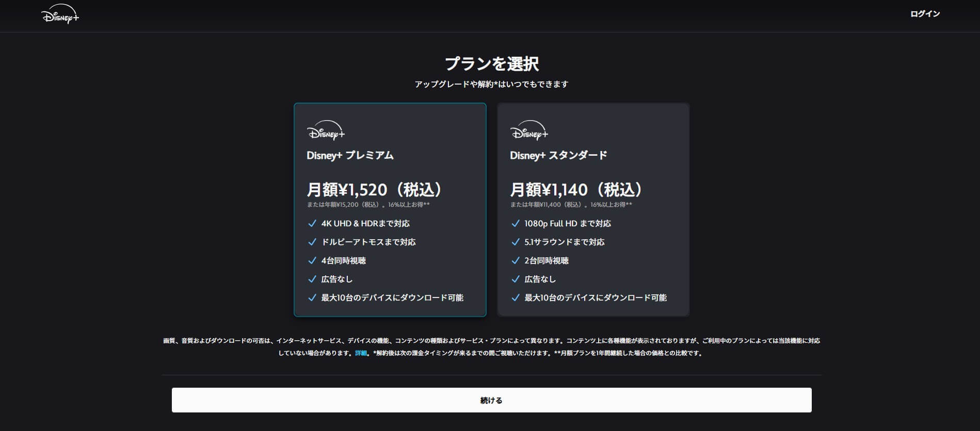Click the 月額¥1,140（税込） price
The height and width of the screenshot is (431, 980).
click(x=577, y=190)
